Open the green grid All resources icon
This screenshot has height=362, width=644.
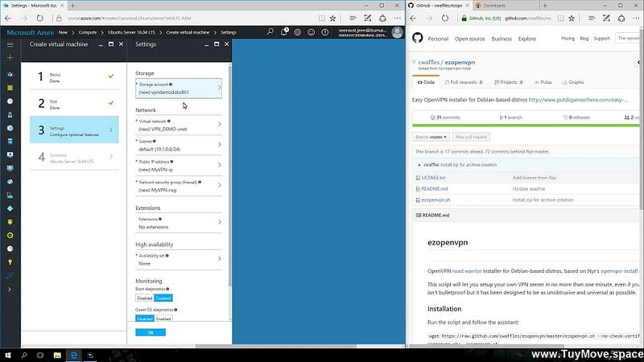pos(10,88)
